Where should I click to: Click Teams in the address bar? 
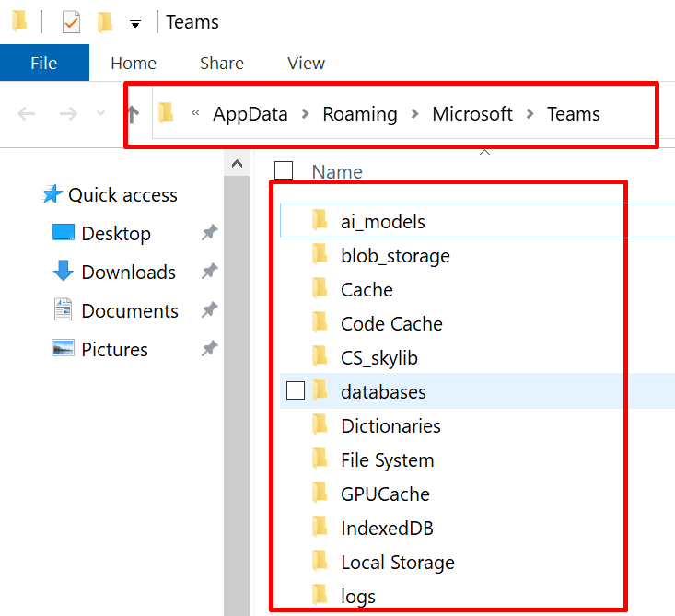click(574, 114)
